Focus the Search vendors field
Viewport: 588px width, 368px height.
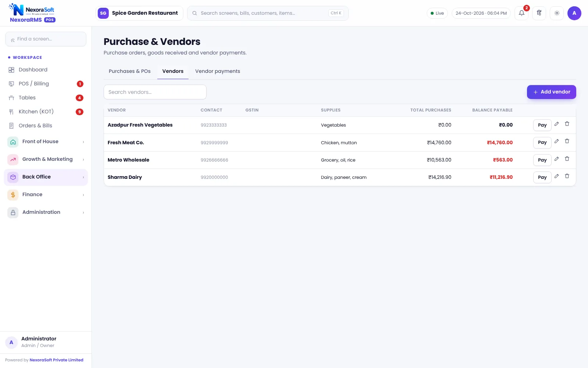[155, 92]
